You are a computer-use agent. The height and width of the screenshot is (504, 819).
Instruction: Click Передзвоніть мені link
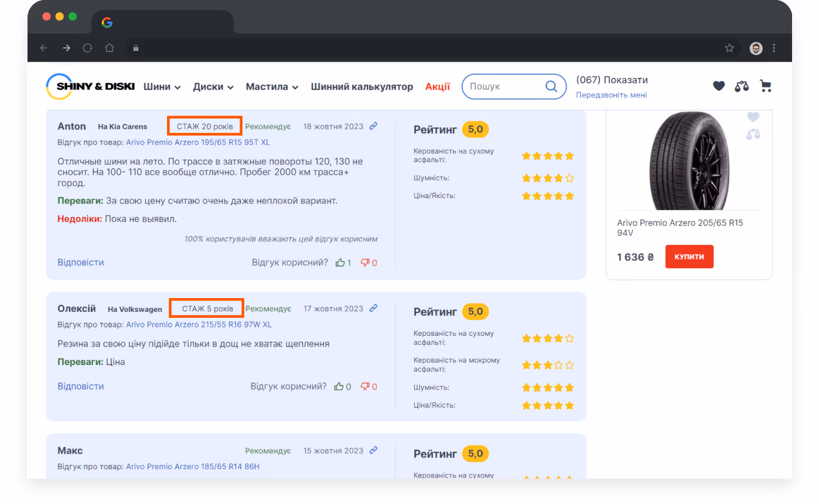click(x=611, y=95)
